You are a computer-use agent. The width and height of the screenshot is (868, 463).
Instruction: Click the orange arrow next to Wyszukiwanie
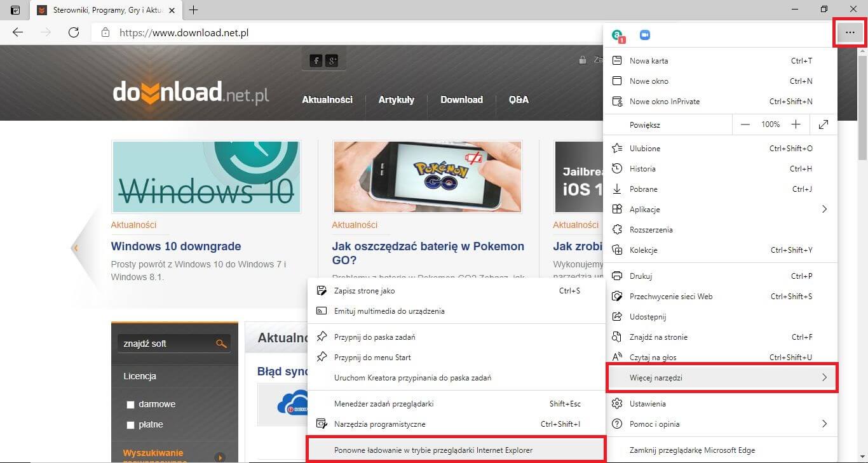(220, 457)
